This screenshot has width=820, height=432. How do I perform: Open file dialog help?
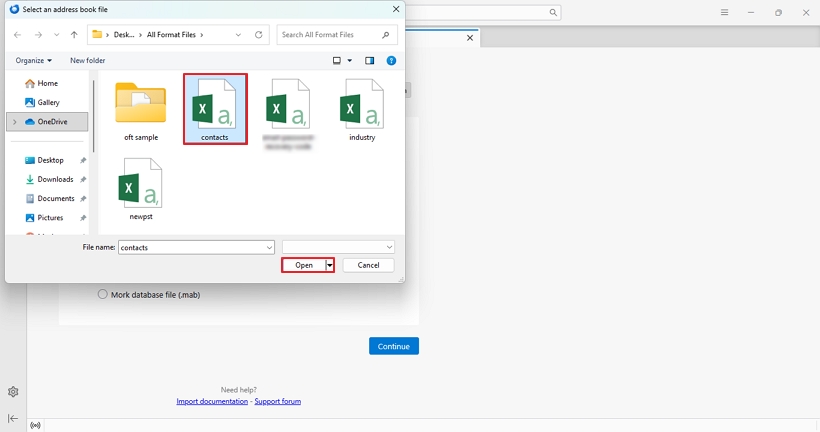point(391,61)
